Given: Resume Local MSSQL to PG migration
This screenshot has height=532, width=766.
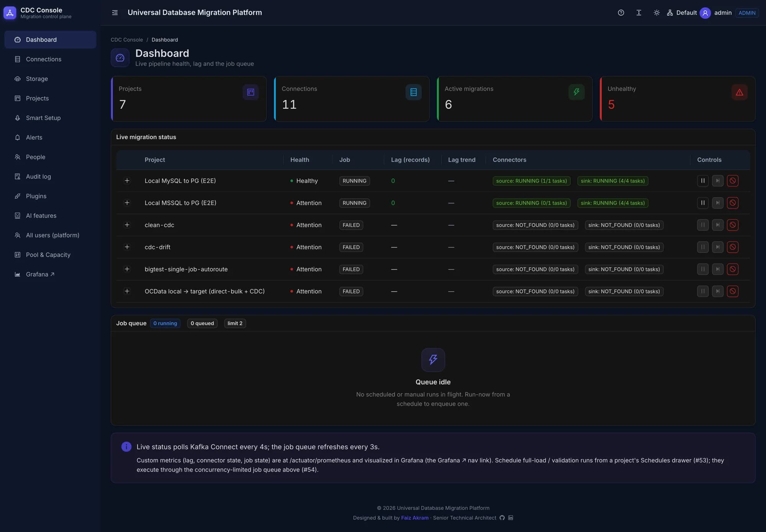Looking at the screenshot, I should 718,203.
